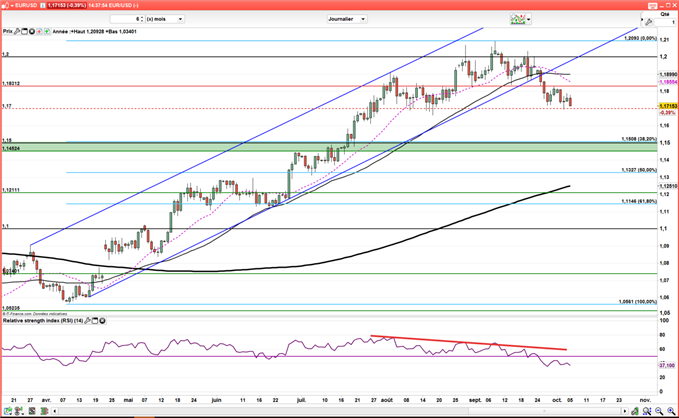Screen dimensions: 679x418
Task: Click the bottom-right lock chart icon
Action: pyautogui.click(x=635, y=411)
